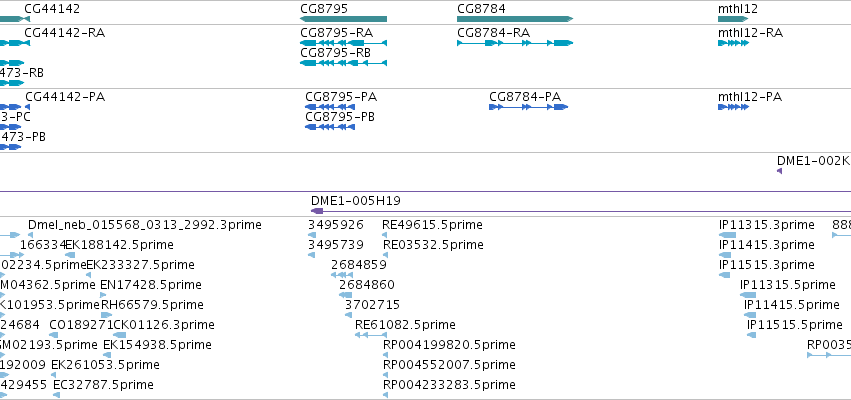The height and width of the screenshot is (400, 851).
Task: Click the RH66579.5prime EST feature
Action: pos(106,315)
